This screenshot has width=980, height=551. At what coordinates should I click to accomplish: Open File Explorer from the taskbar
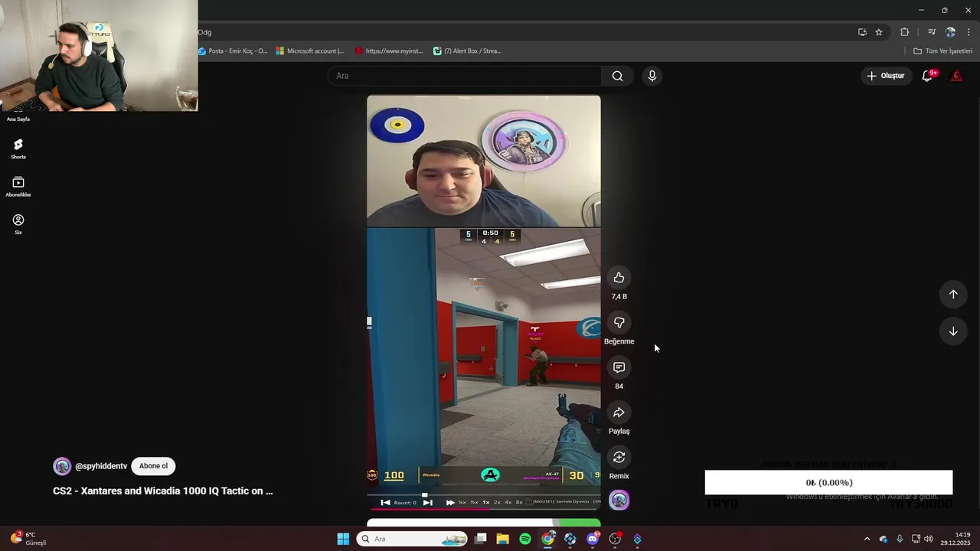502,540
